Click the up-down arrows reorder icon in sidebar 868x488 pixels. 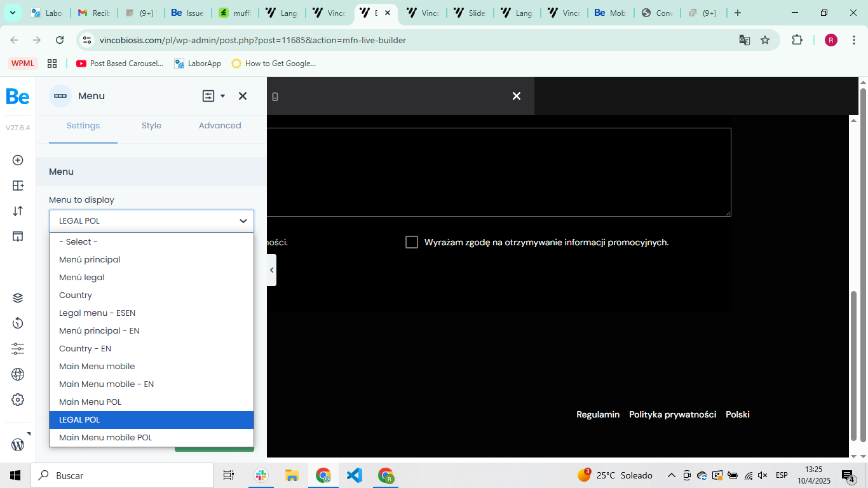(18, 211)
